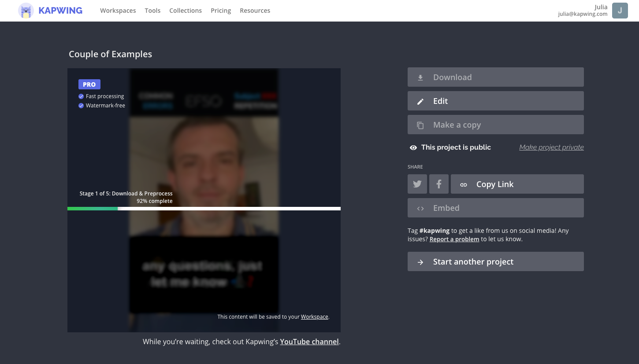Screen dimensions: 639x364
Task: Click the Kapwing cat logo icon
Action: point(26,11)
